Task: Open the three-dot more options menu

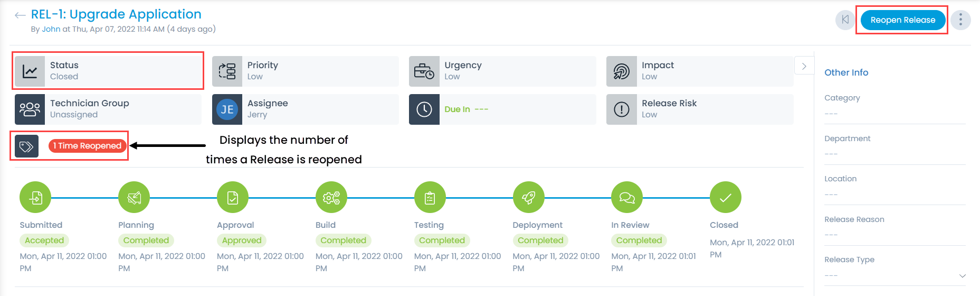Action: click(x=960, y=20)
